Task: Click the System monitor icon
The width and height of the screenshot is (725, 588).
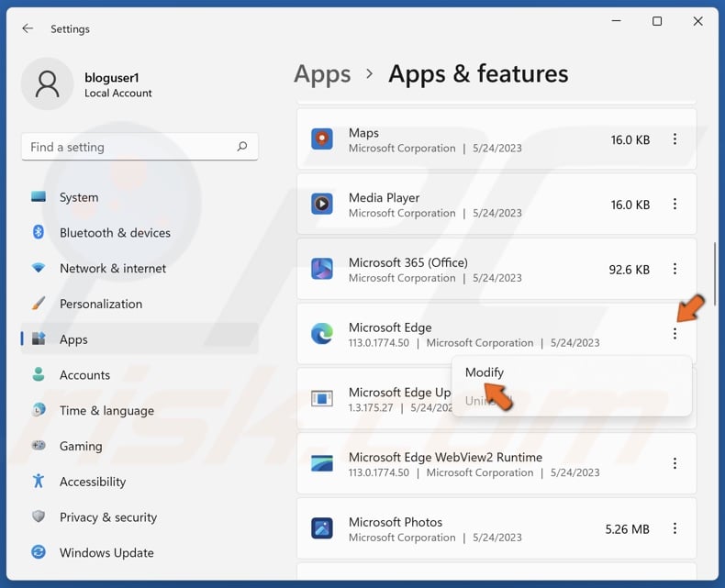Action: click(x=39, y=197)
